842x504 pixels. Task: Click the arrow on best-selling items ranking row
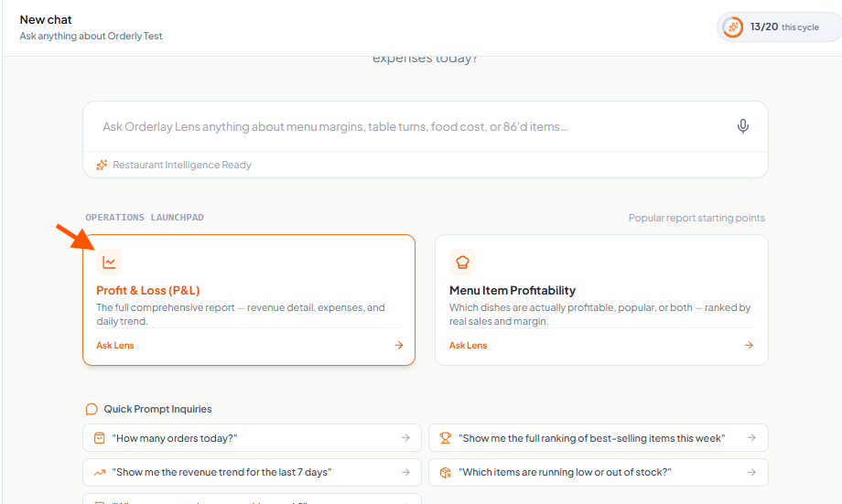point(751,438)
